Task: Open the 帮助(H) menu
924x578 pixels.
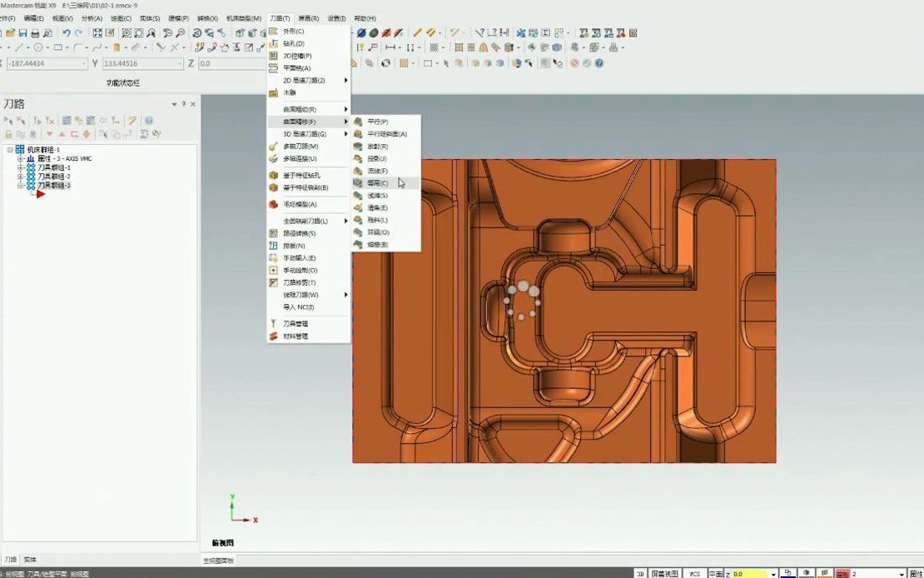Action: [365, 18]
